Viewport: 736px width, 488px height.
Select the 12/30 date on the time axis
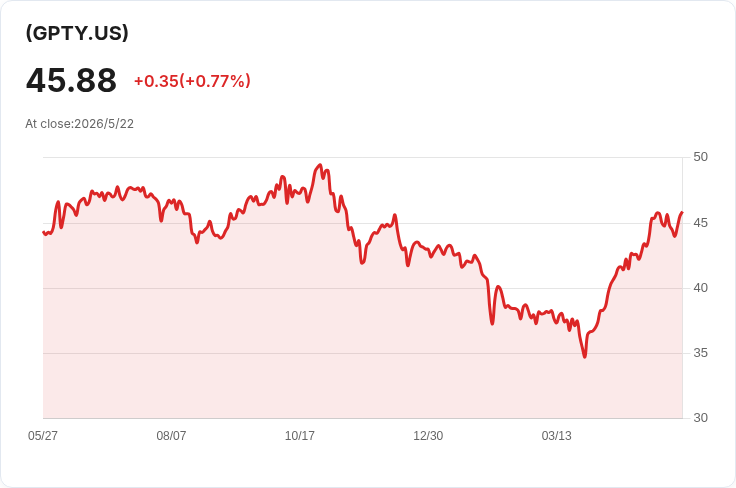428,436
